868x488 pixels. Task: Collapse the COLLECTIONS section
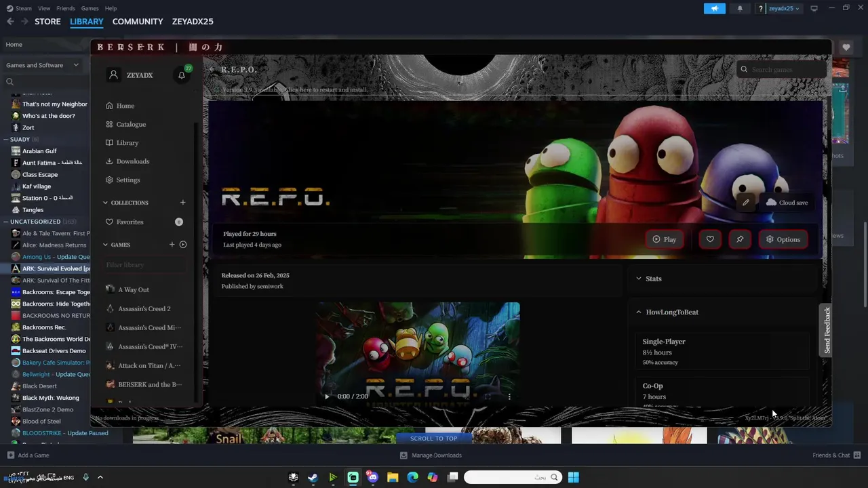pyautogui.click(x=105, y=203)
